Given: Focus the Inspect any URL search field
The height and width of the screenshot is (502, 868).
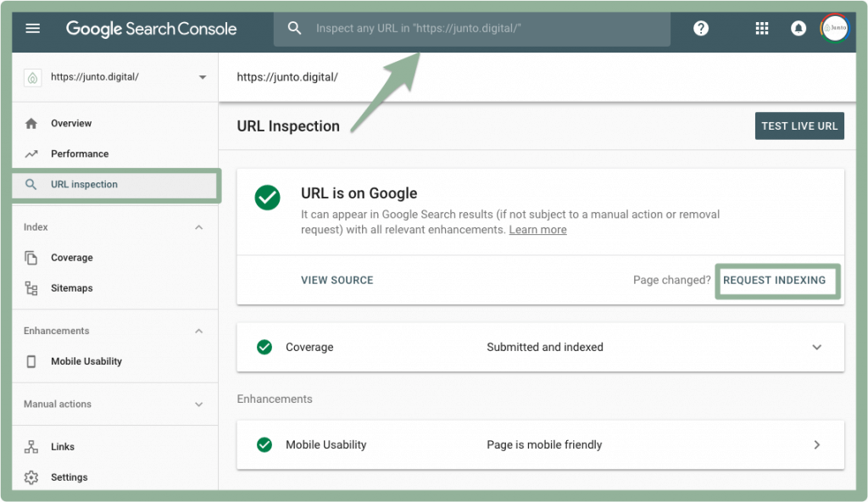Looking at the screenshot, I should tap(472, 28).
